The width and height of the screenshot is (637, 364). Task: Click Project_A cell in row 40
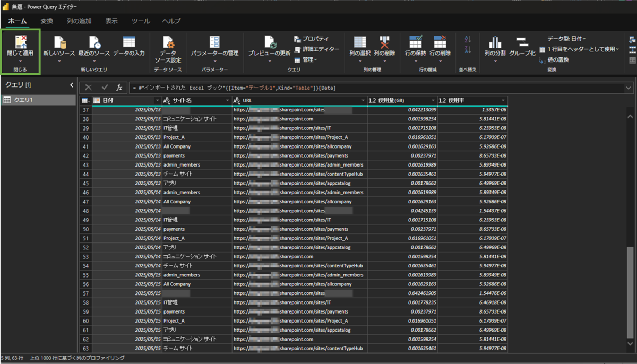[x=197, y=137]
